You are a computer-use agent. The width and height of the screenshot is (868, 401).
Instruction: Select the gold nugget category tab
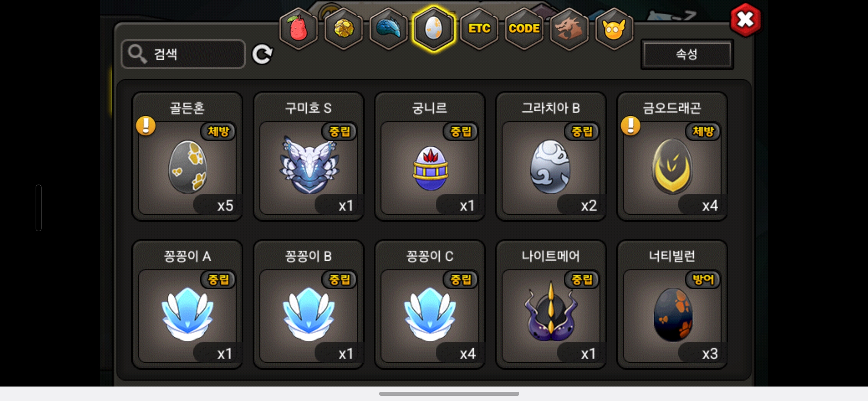point(343,29)
